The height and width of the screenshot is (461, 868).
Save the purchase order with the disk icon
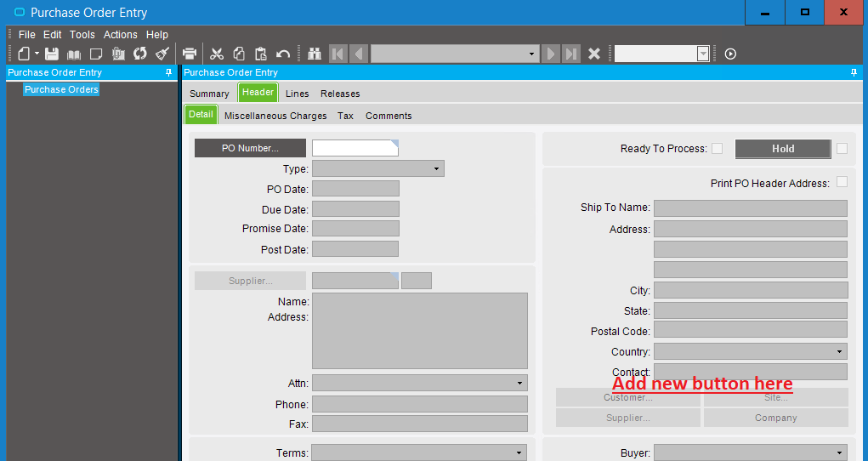(x=52, y=54)
